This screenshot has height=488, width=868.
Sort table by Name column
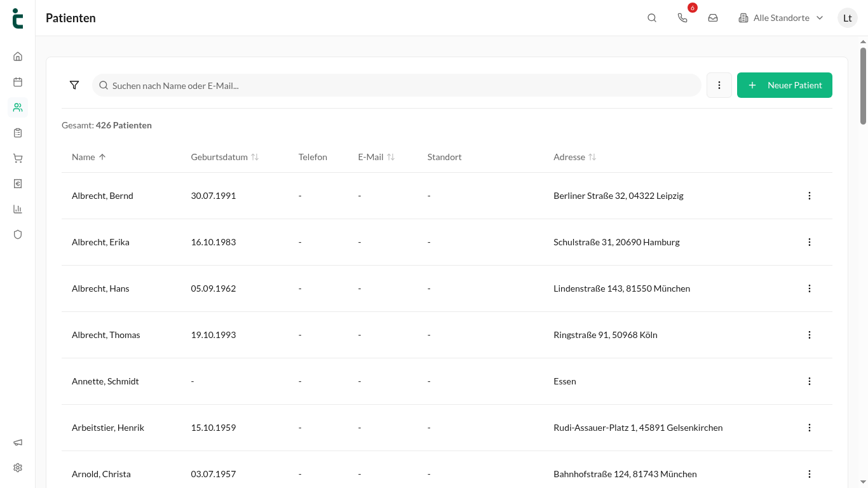89,157
